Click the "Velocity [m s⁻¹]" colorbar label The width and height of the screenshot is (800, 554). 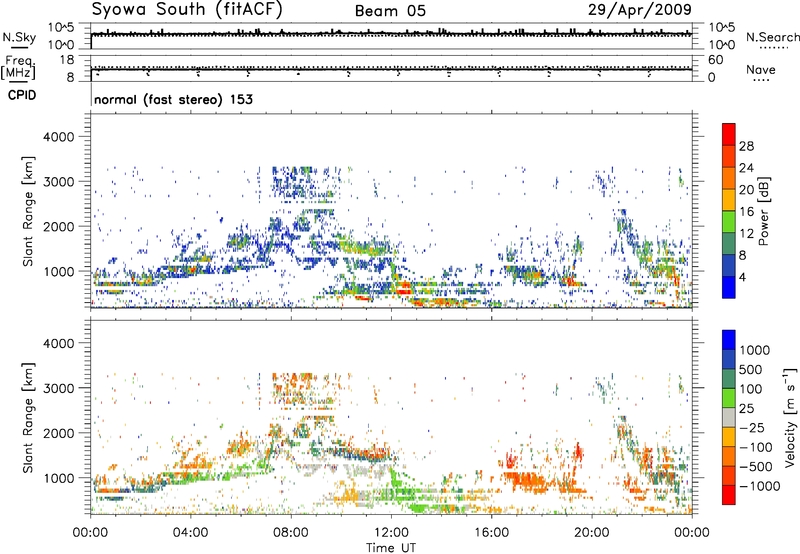point(790,417)
